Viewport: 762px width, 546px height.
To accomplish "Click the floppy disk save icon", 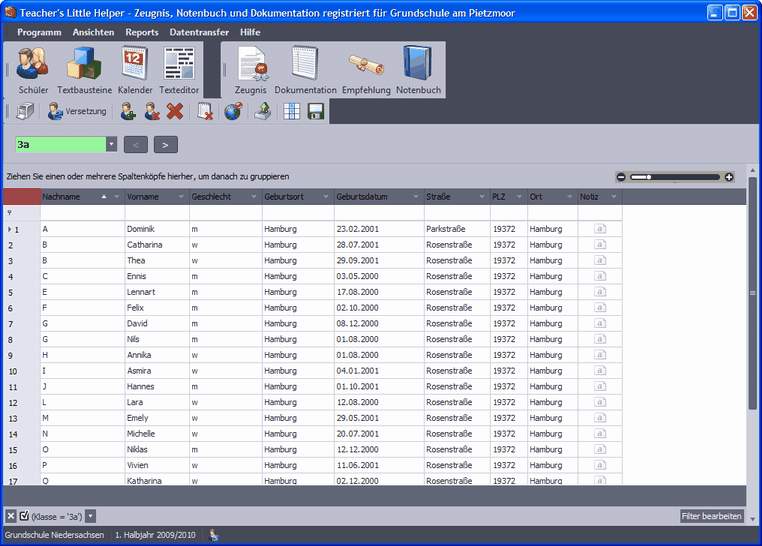I will point(315,111).
